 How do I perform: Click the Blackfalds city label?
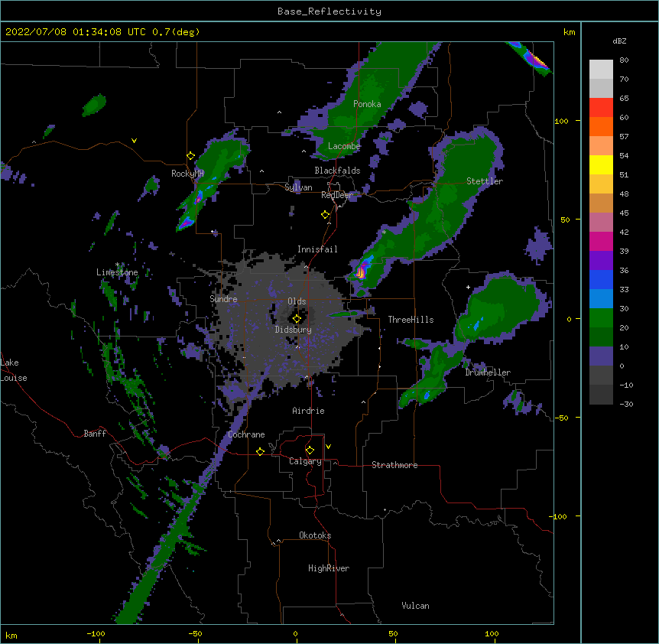pyautogui.click(x=337, y=171)
